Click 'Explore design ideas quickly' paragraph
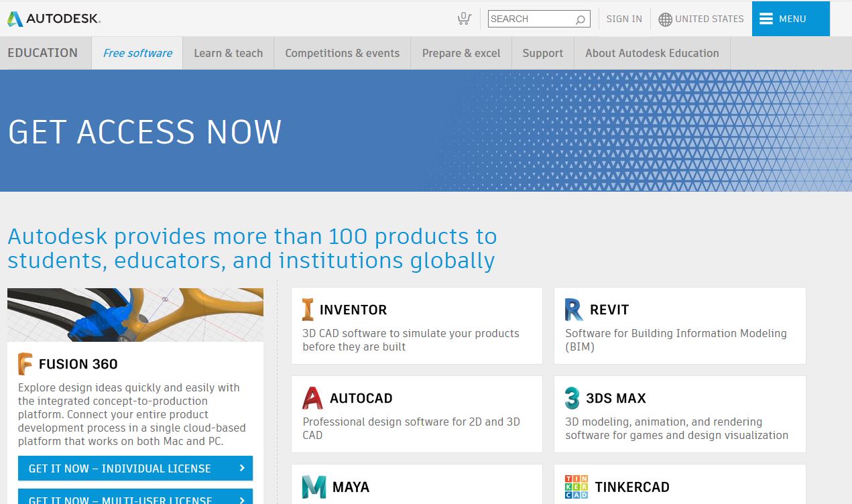852x504 pixels. (x=132, y=414)
